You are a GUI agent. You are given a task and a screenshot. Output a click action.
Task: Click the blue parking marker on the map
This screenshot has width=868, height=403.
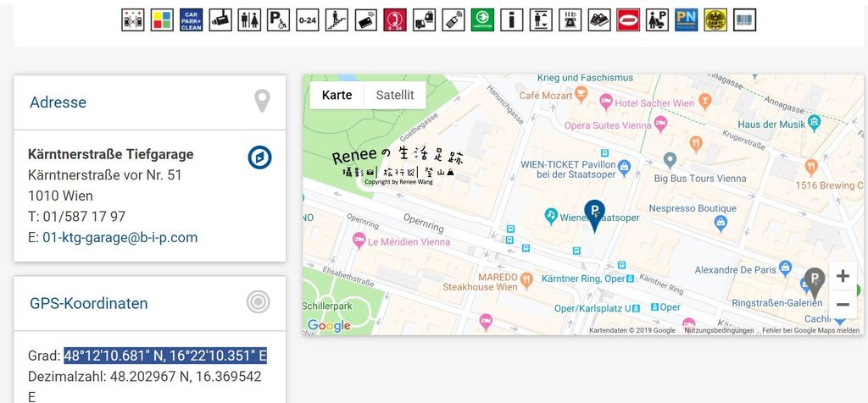[x=594, y=216]
